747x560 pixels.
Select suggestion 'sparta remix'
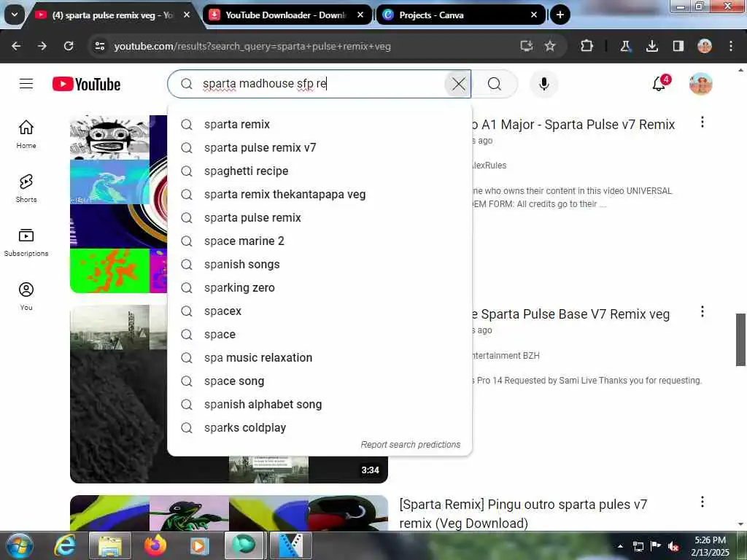(x=320, y=124)
